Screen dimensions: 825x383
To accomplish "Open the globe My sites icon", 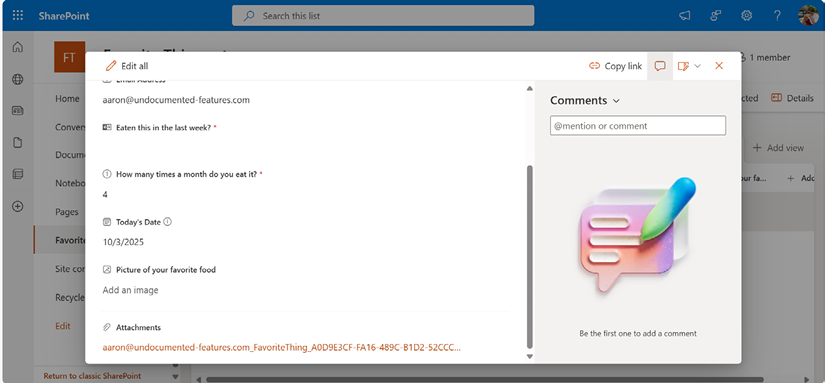I will (17, 79).
